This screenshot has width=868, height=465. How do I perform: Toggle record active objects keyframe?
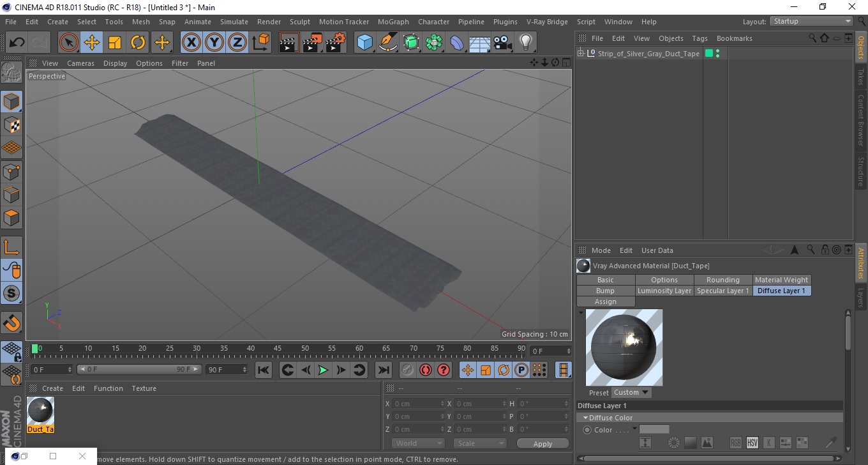pos(407,370)
